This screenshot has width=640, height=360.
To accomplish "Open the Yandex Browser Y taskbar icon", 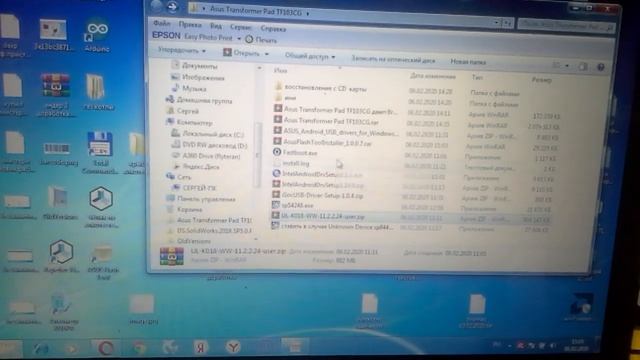I will coord(233,347).
